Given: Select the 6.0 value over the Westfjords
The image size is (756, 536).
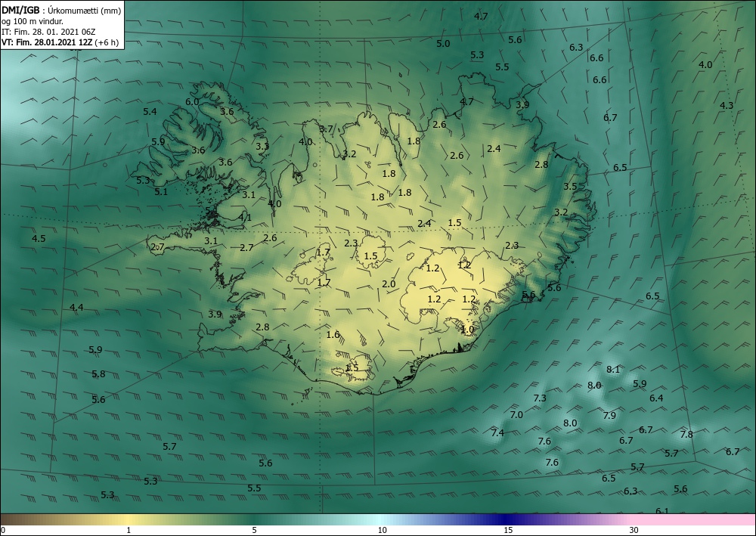Looking at the screenshot, I should tap(192, 102).
